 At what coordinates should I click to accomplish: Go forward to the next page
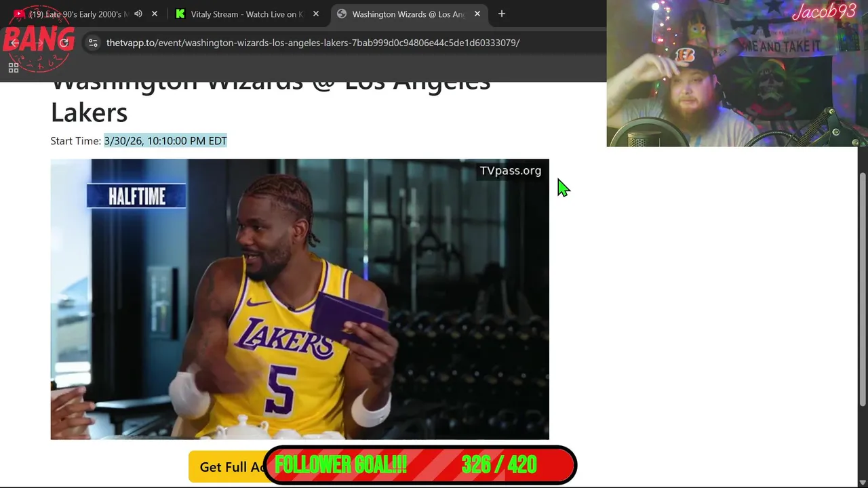click(39, 43)
